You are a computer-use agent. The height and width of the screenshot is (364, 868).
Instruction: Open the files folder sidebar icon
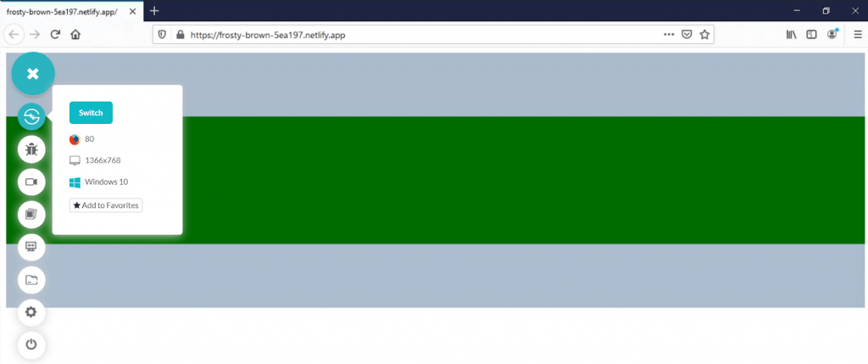[31, 279]
